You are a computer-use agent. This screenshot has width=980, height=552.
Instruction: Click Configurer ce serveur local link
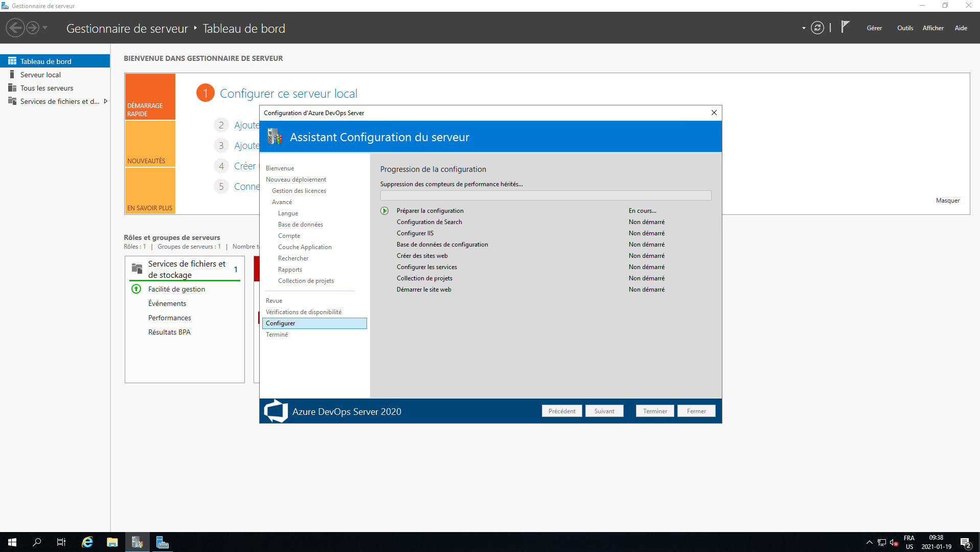288,94
